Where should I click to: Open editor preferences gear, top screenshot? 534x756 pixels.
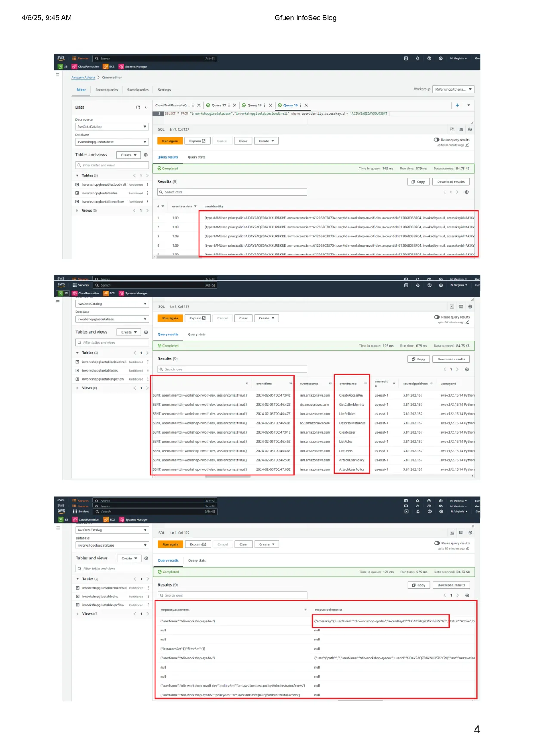[470, 129]
